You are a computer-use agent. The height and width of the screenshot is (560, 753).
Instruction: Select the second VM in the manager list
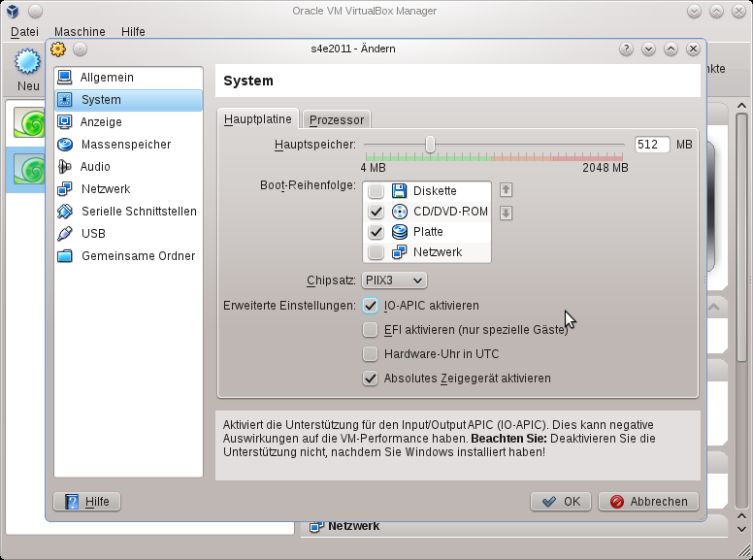pyautogui.click(x=29, y=169)
